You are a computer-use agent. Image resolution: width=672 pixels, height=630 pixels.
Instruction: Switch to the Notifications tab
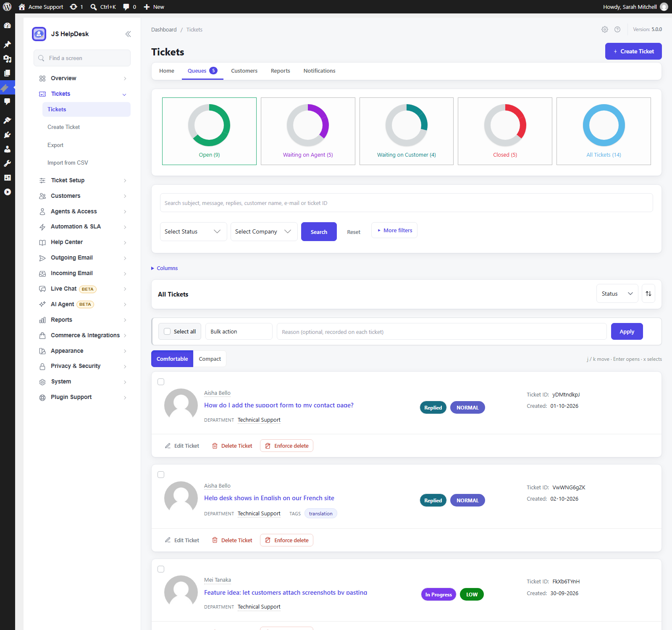(x=319, y=71)
